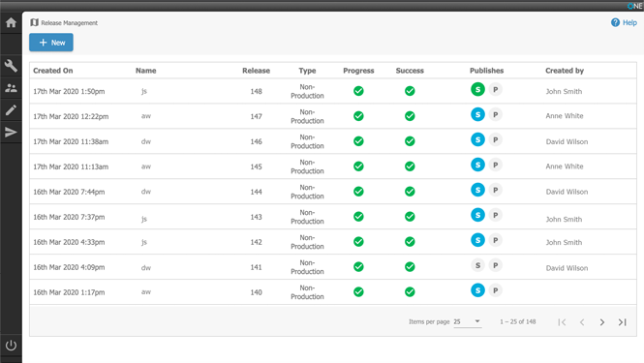Click the Publishes column header
Viewport: 644px width, 363px height.
point(487,71)
